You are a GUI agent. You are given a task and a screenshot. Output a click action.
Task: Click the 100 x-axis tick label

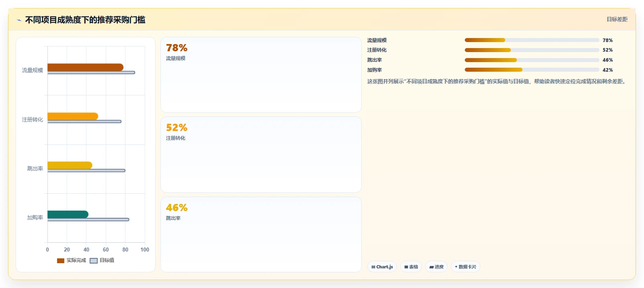click(145, 250)
